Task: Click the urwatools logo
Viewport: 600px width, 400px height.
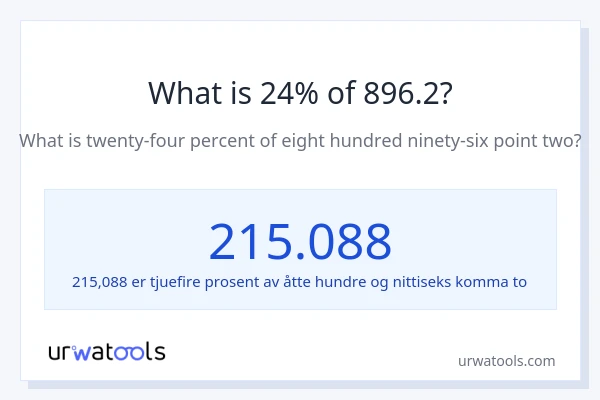Action: click(107, 351)
